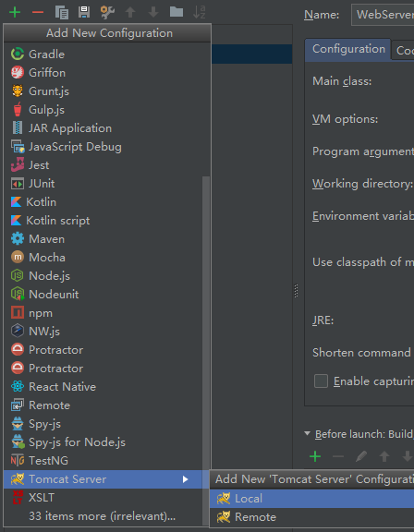Move Before launch task down with arrow
This screenshot has width=414, height=532.
point(407,456)
